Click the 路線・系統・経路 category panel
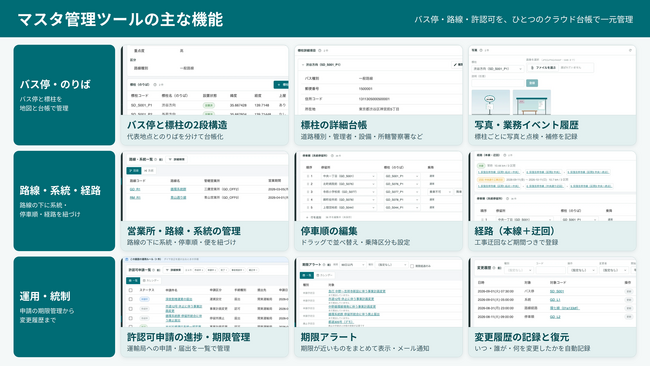 click(64, 201)
